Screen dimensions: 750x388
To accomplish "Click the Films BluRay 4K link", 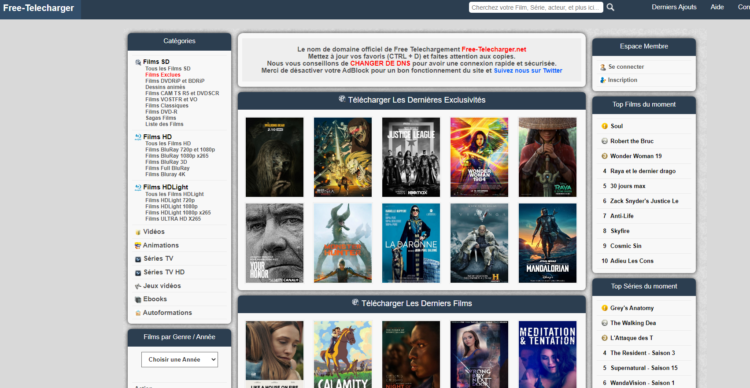I will (165, 175).
